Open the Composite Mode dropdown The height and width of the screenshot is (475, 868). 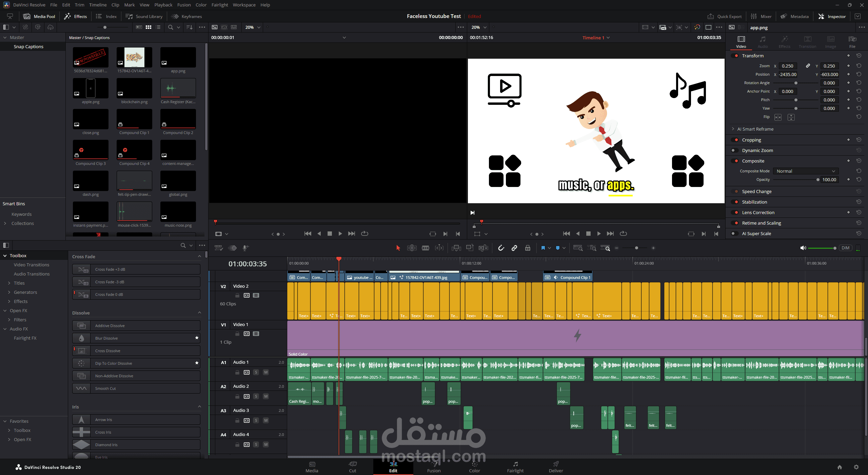click(x=806, y=171)
